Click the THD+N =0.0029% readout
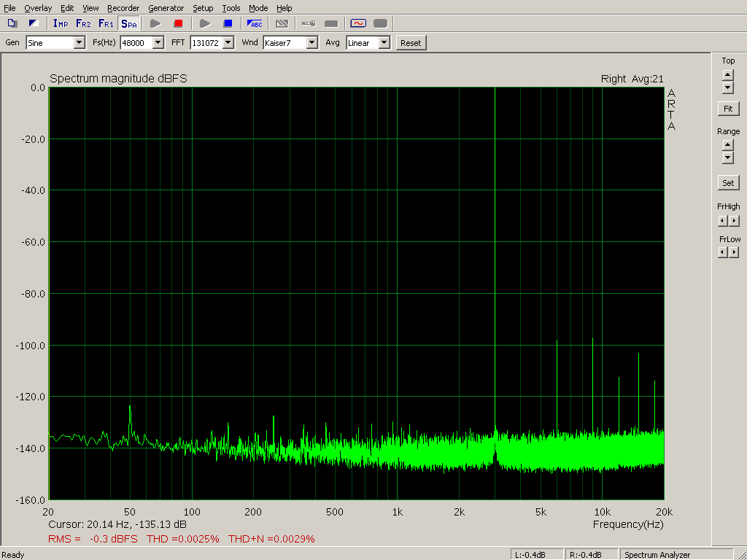This screenshot has height=560, width=747. click(x=271, y=539)
